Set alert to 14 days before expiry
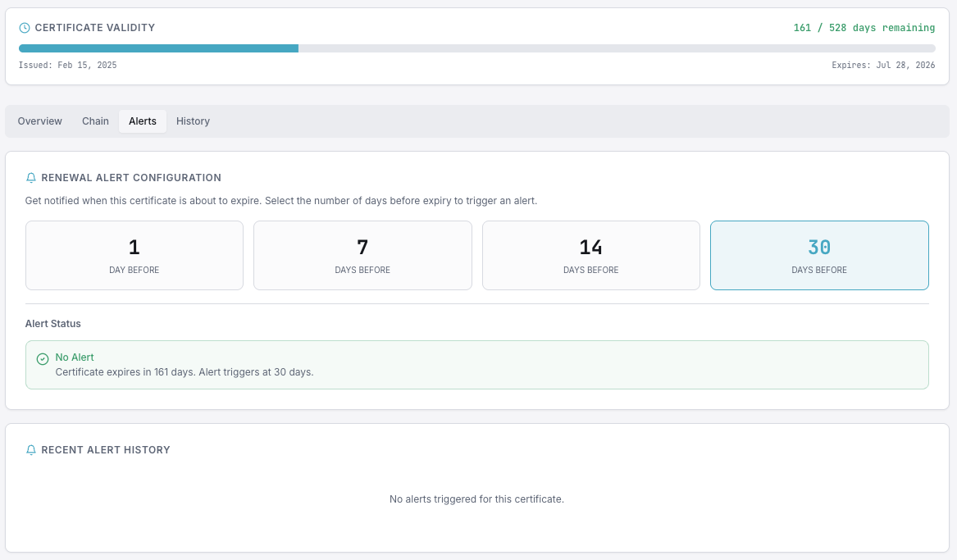This screenshot has width=957, height=560. pyautogui.click(x=590, y=255)
